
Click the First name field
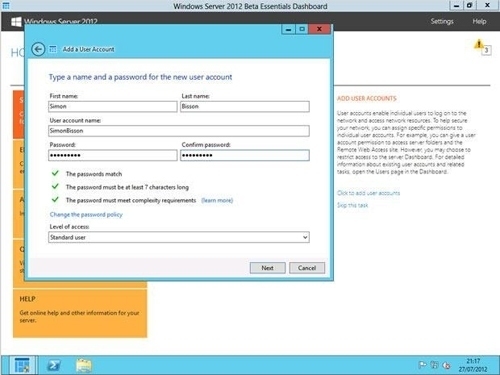point(113,106)
